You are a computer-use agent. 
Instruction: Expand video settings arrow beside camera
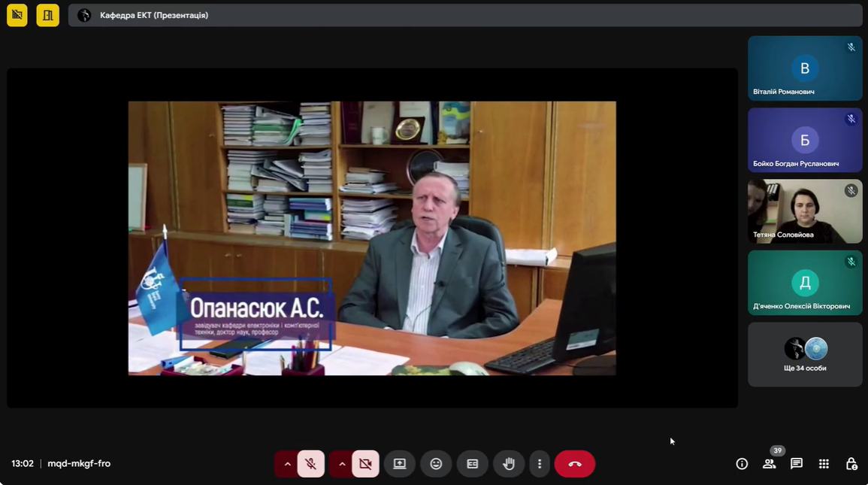pos(342,464)
